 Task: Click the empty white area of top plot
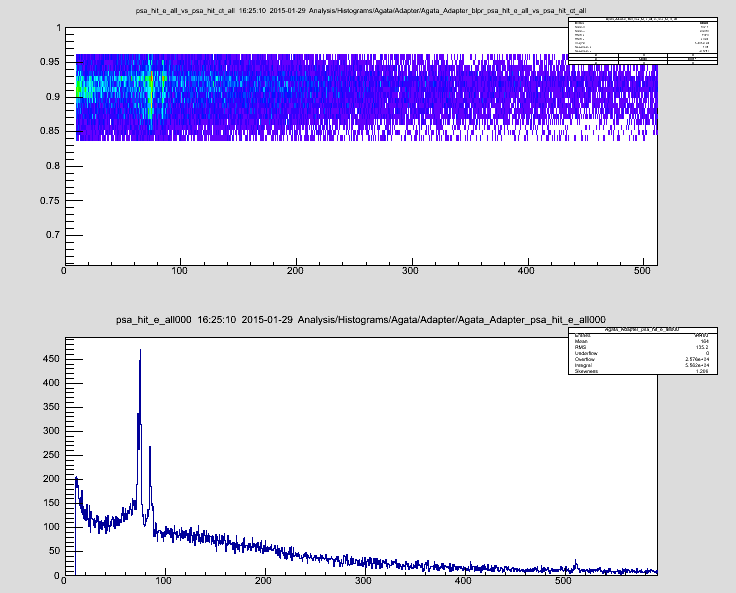(x=360, y=200)
